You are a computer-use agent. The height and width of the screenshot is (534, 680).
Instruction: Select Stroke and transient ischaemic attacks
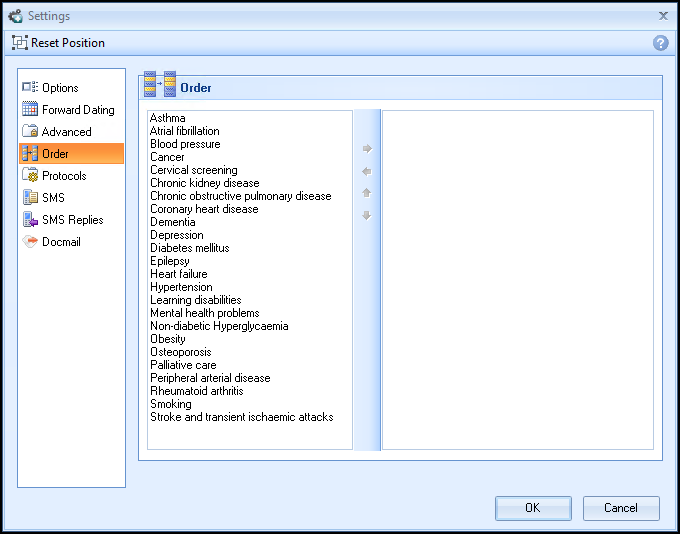pyautogui.click(x=241, y=417)
